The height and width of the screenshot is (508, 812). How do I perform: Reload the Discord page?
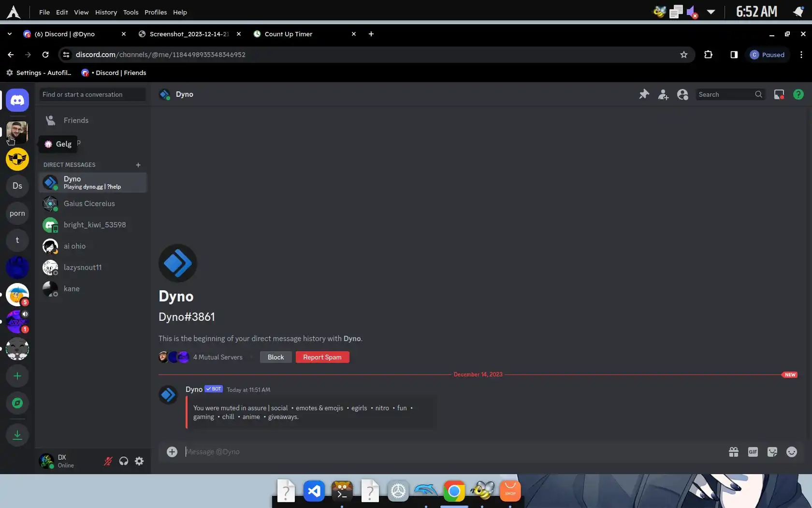(45, 55)
